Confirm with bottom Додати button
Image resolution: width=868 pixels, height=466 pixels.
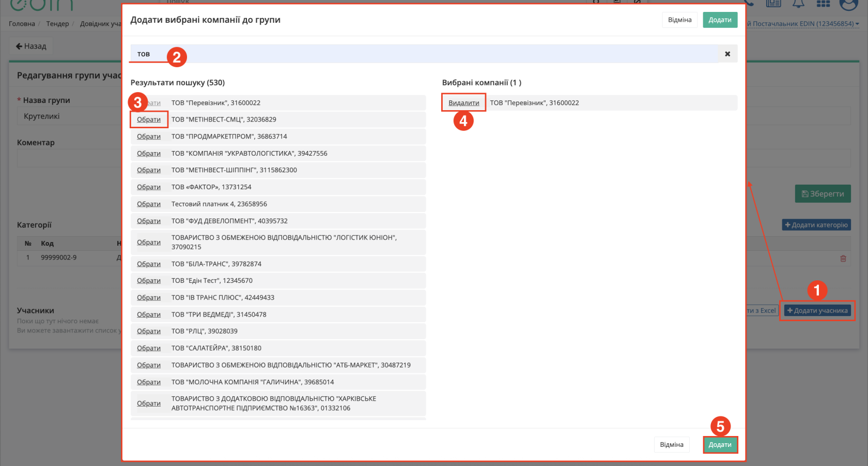(x=720, y=445)
